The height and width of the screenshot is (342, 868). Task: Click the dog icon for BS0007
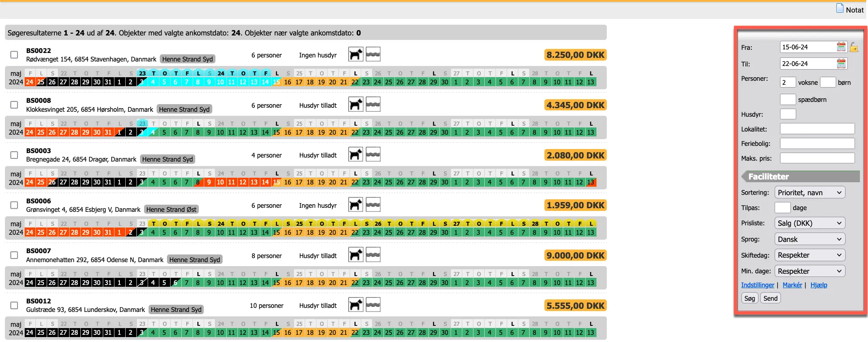click(x=355, y=255)
